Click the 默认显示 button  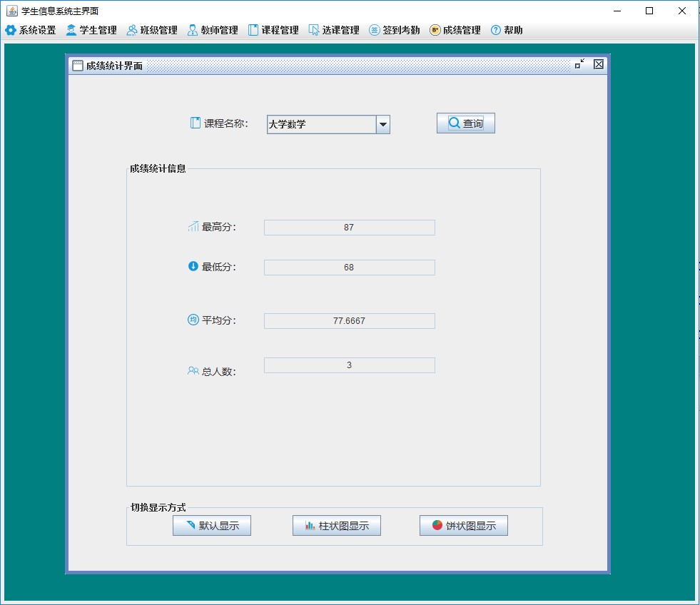point(212,526)
